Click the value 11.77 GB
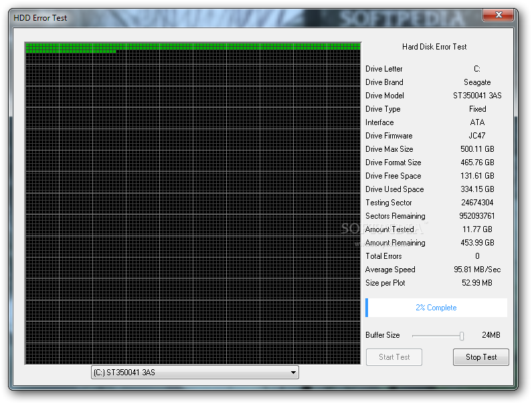 477,229
